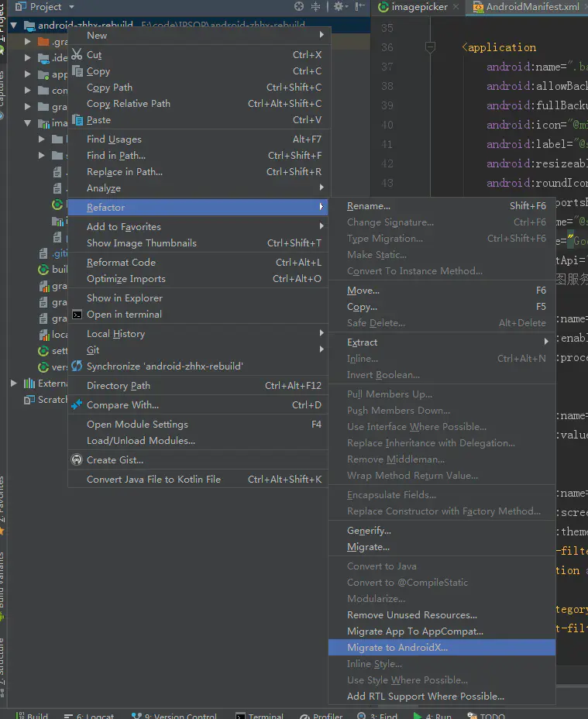Viewport: 588px width, 719px height.
Task: Open the Analyze submenu
Action: click(x=198, y=188)
